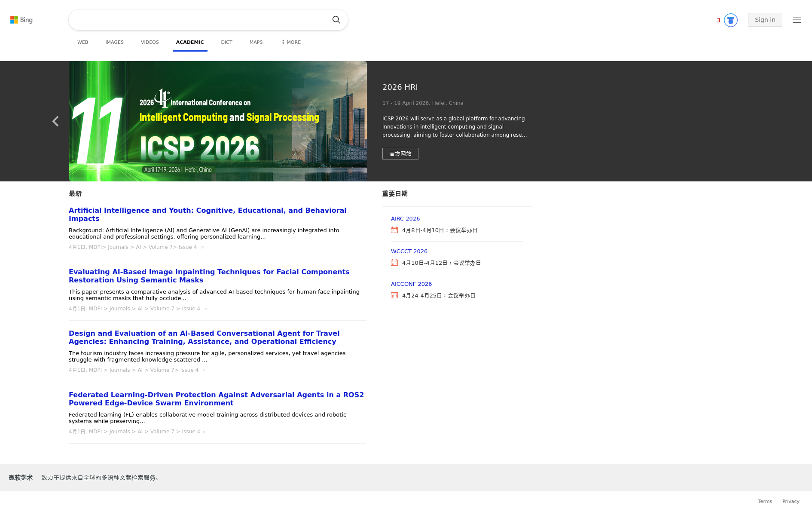Go to previous carousel slide

55,121
